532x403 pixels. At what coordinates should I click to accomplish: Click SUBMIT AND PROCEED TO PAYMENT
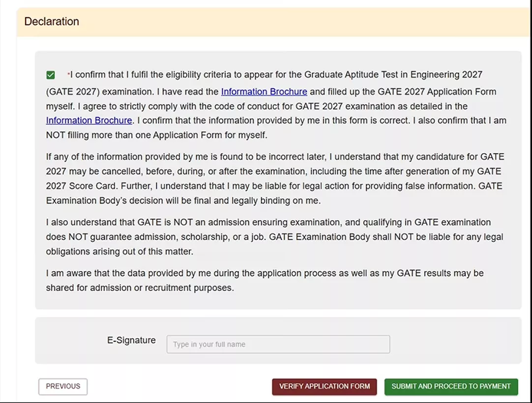(x=451, y=386)
